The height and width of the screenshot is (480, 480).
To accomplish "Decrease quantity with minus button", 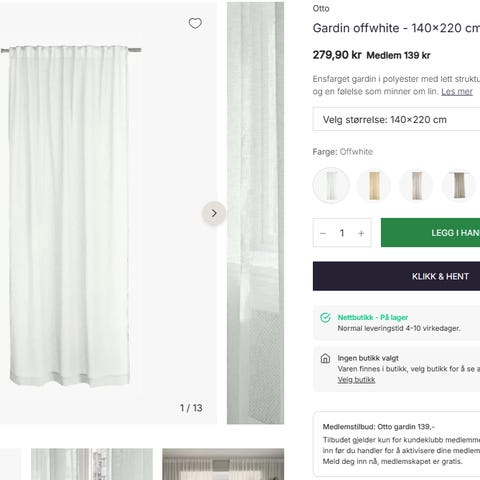I will point(323,233).
